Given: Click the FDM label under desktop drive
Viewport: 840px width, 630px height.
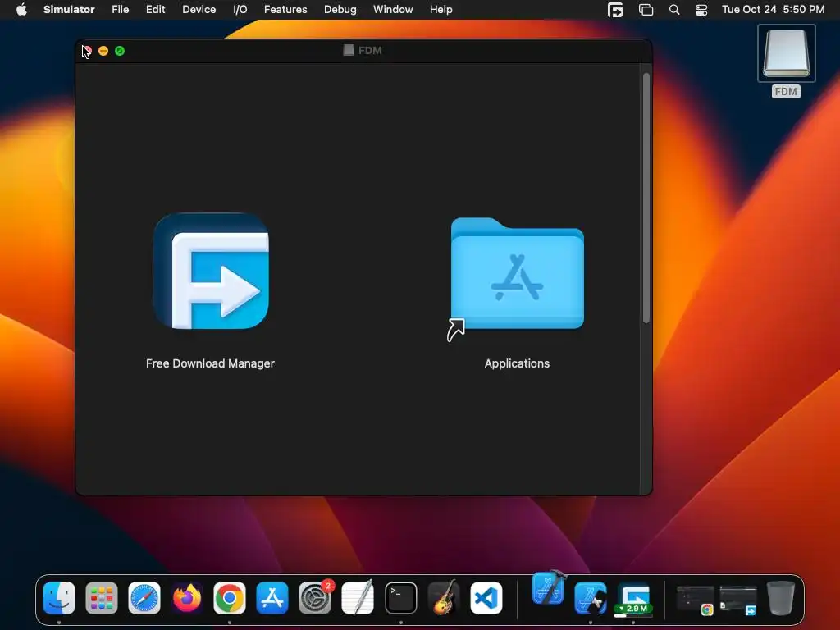Looking at the screenshot, I should pyautogui.click(x=786, y=92).
